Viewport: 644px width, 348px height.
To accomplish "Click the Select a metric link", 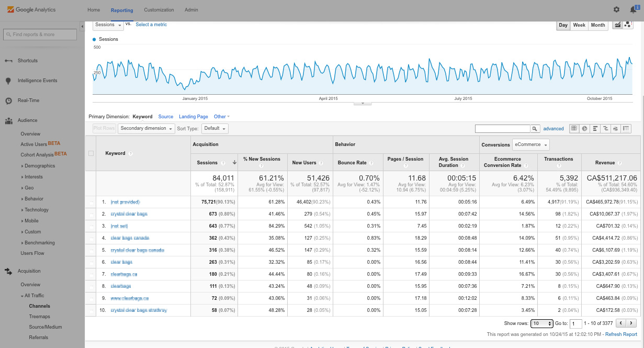I will pos(151,25).
